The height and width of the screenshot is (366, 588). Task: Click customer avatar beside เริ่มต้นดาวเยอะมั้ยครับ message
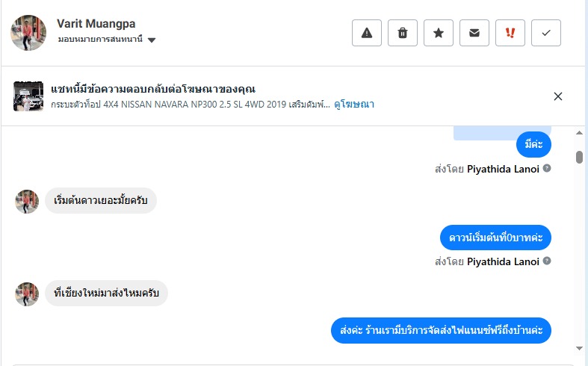click(x=27, y=201)
